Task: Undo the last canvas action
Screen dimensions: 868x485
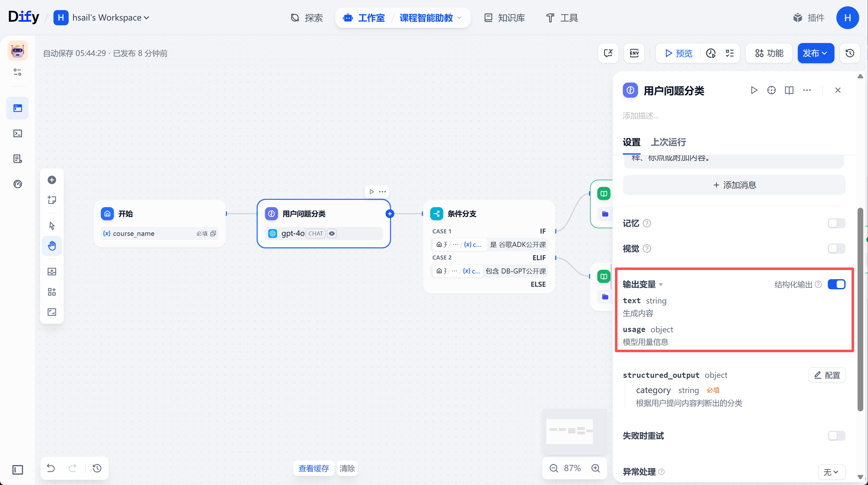Action: click(51, 468)
